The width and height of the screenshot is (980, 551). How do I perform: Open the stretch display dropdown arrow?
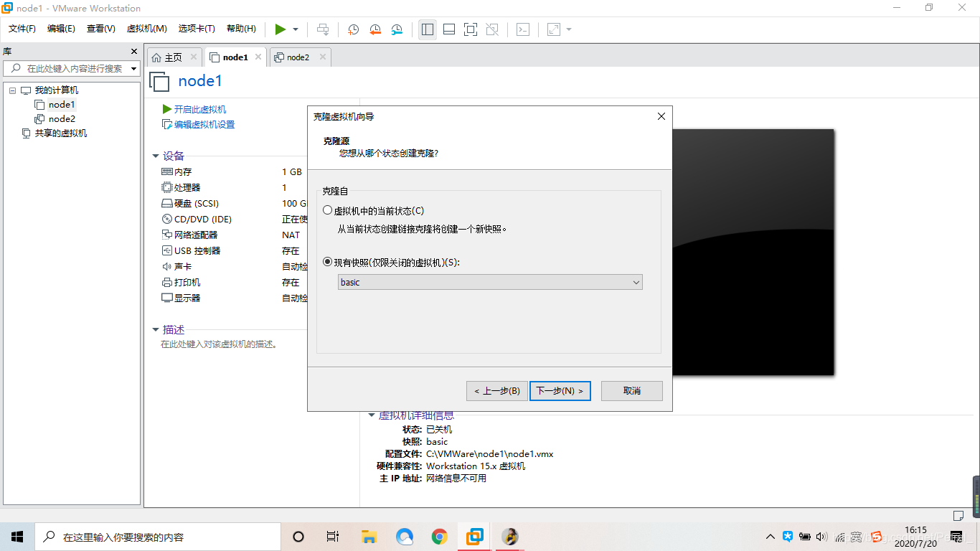[x=569, y=29]
